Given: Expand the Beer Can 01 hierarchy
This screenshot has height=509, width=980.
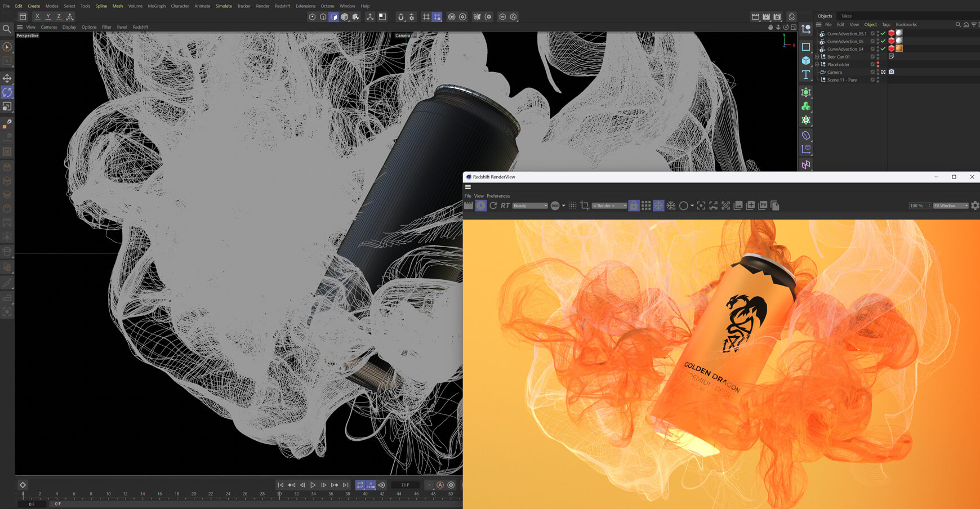Looking at the screenshot, I should (x=817, y=57).
